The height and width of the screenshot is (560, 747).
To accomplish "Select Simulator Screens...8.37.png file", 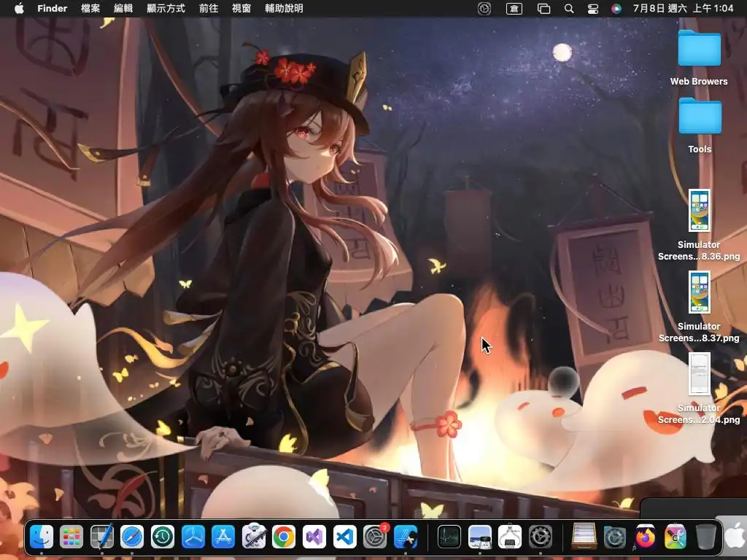I will point(699,307).
